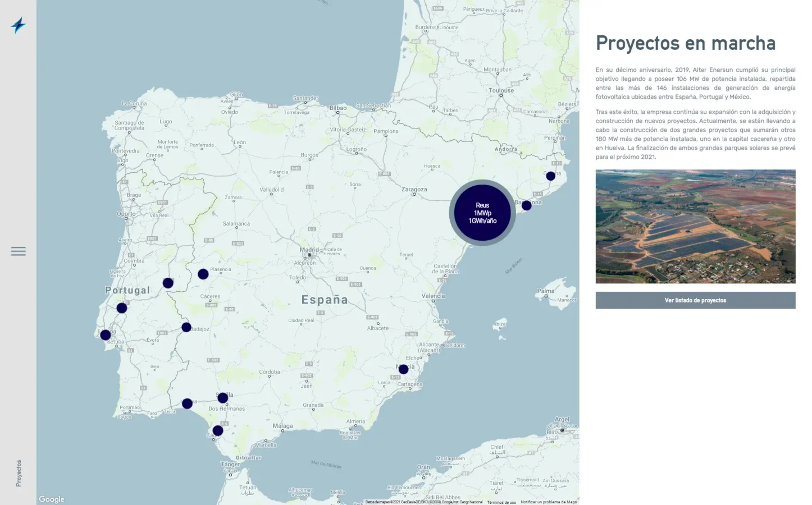Click Notificar un problema de Maps
Image resolution: width=812 pixels, height=505 pixels.
(548, 502)
